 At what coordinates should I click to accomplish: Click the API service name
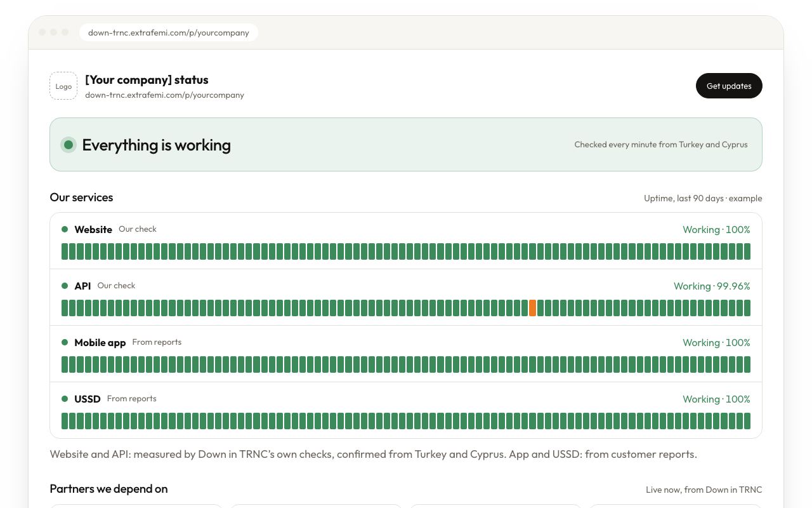(82, 286)
